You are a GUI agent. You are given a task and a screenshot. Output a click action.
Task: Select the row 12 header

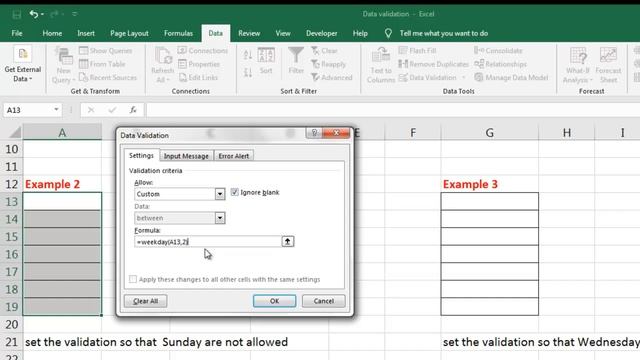click(x=11, y=184)
